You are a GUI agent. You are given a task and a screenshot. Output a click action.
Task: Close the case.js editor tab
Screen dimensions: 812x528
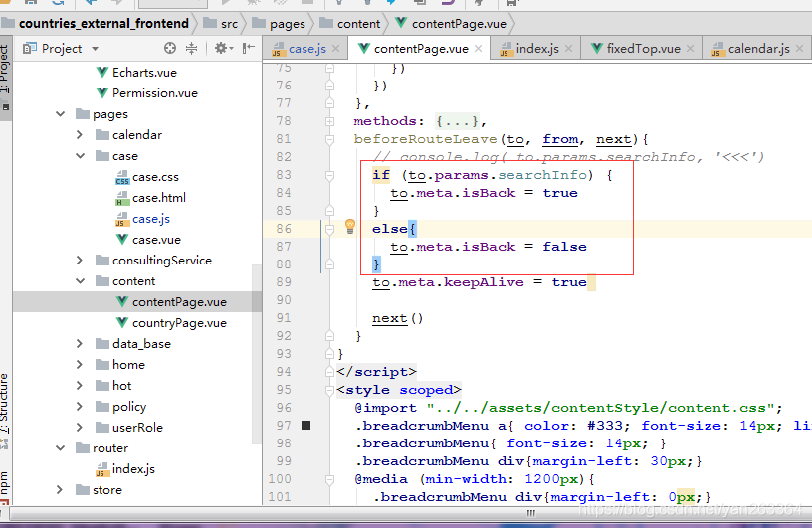pyautogui.click(x=335, y=48)
